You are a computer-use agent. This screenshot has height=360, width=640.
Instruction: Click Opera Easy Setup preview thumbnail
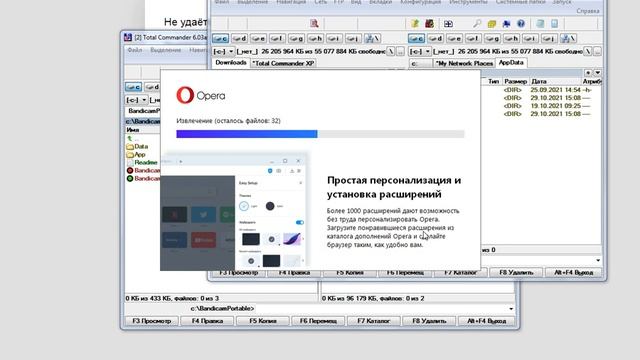pyautogui.click(x=234, y=212)
